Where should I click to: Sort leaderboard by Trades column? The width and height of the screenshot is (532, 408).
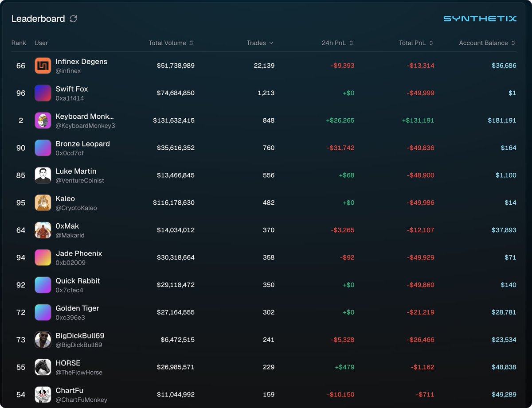(x=260, y=43)
